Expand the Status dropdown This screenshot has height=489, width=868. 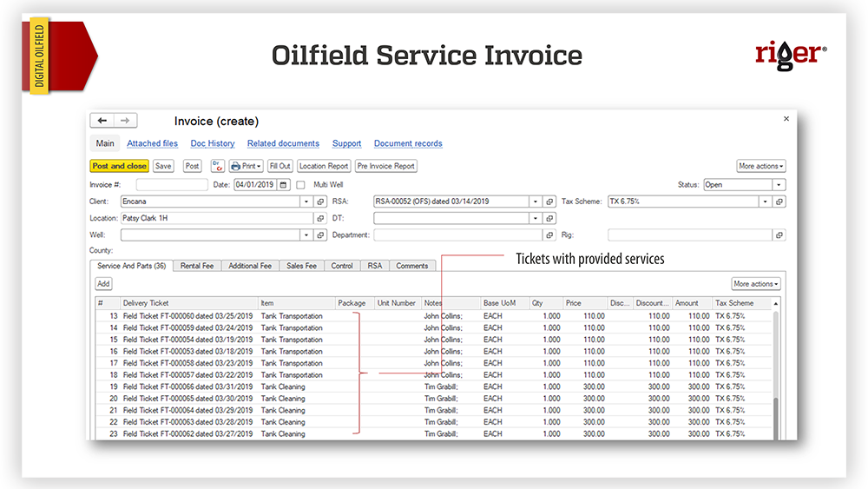(x=779, y=185)
